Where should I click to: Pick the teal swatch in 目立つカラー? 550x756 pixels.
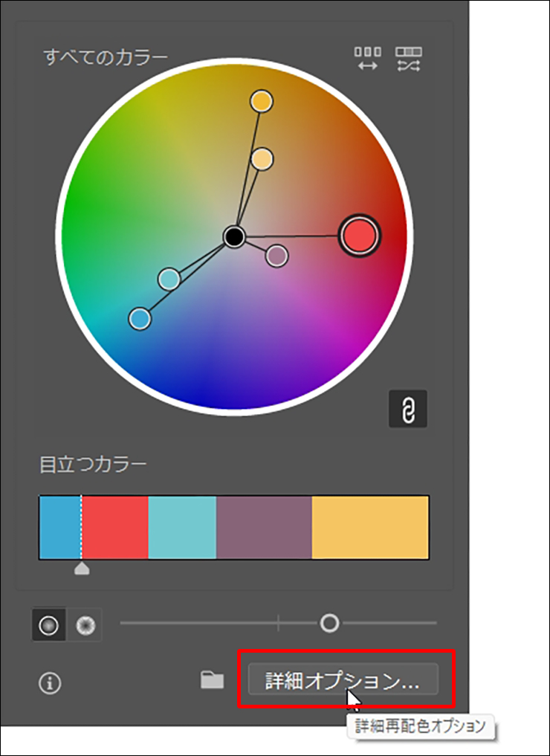(x=182, y=528)
